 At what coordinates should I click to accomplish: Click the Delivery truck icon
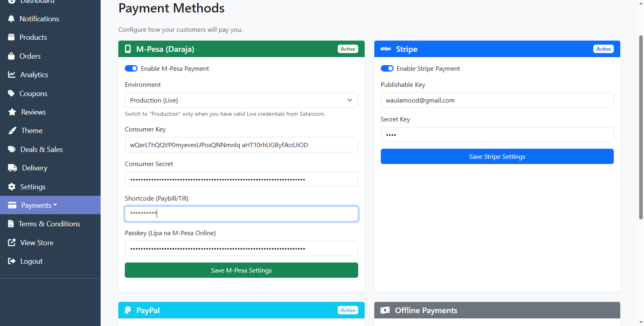click(12, 168)
